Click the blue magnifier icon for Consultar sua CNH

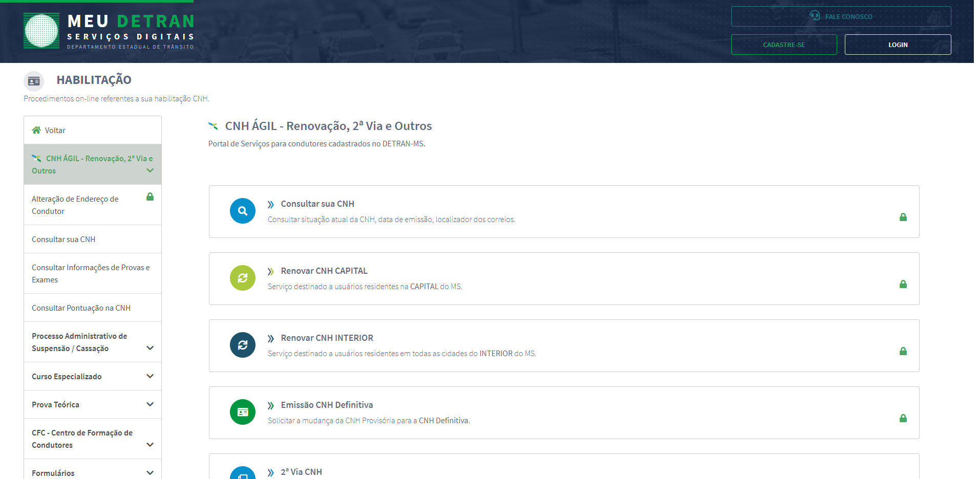tap(243, 211)
